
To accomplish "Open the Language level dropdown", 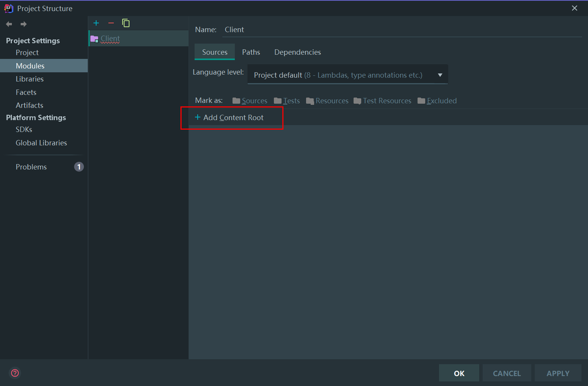I will pos(348,75).
